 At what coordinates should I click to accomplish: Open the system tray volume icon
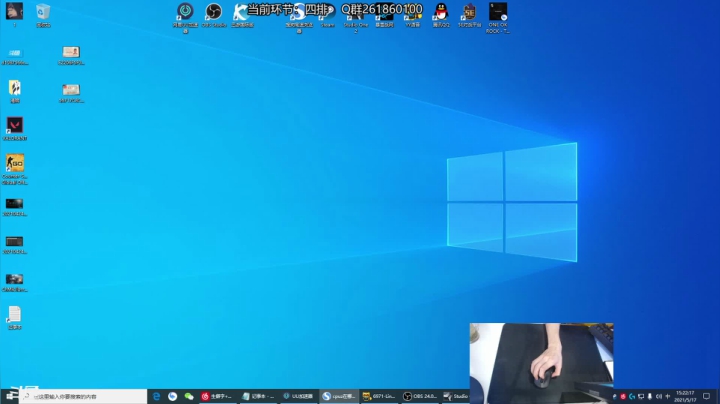click(x=658, y=397)
